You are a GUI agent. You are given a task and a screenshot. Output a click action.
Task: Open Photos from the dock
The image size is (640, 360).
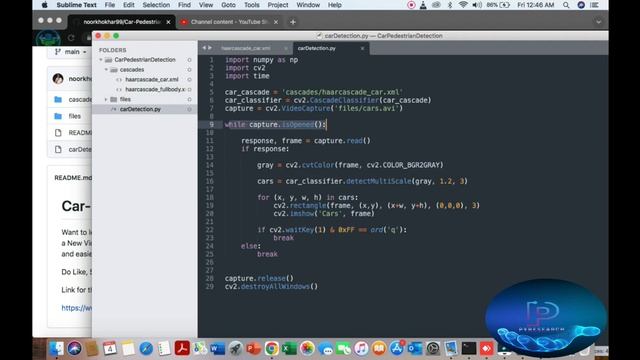point(307,348)
